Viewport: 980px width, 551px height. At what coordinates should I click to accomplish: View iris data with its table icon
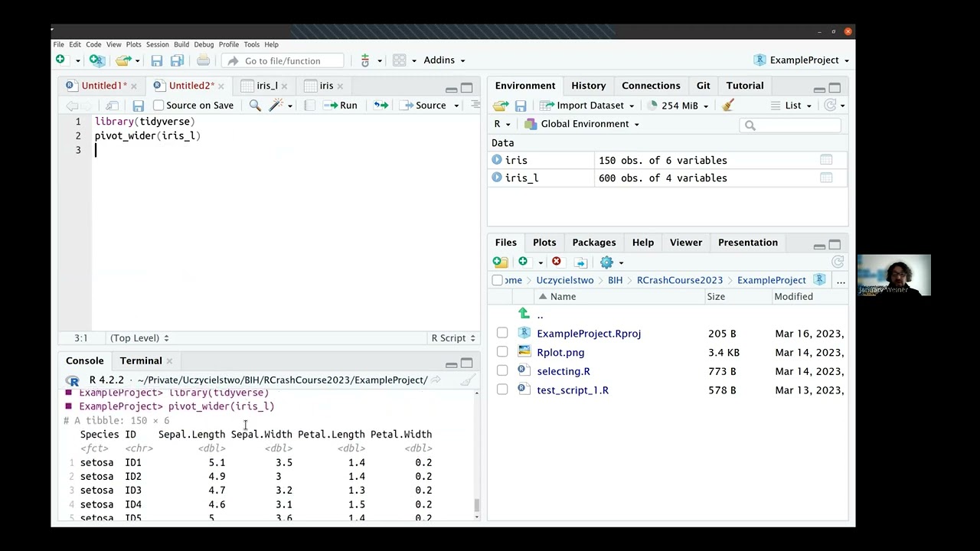point(826,160)
